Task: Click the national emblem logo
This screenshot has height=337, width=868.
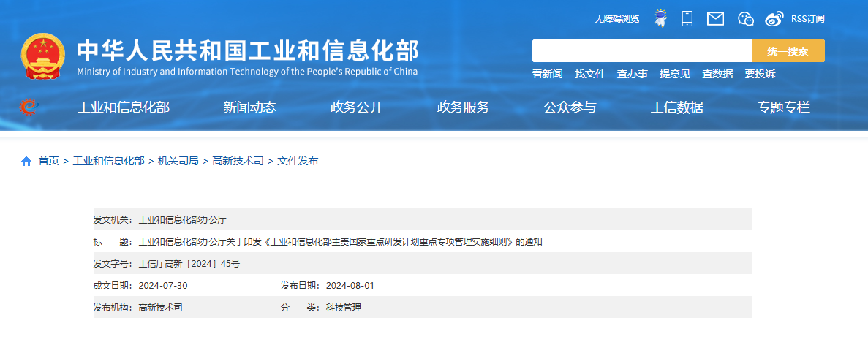Action: click(x=42, y=56)
